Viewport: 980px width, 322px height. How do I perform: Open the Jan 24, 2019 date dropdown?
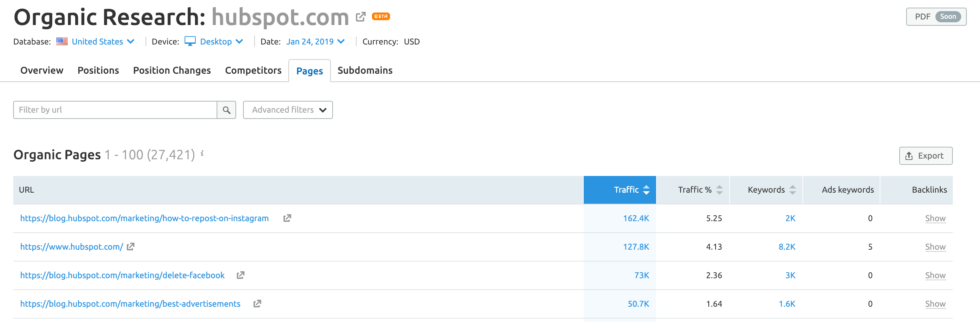(316, 41)
